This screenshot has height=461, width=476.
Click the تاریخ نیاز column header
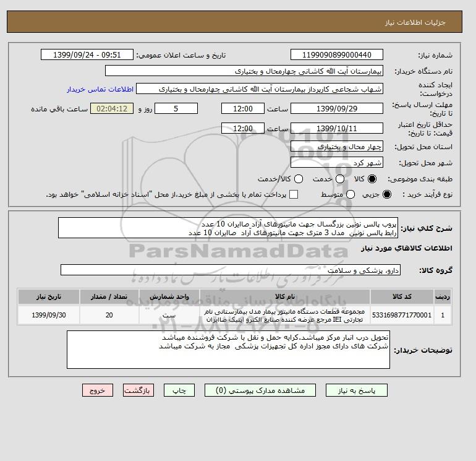click(49, 296)
